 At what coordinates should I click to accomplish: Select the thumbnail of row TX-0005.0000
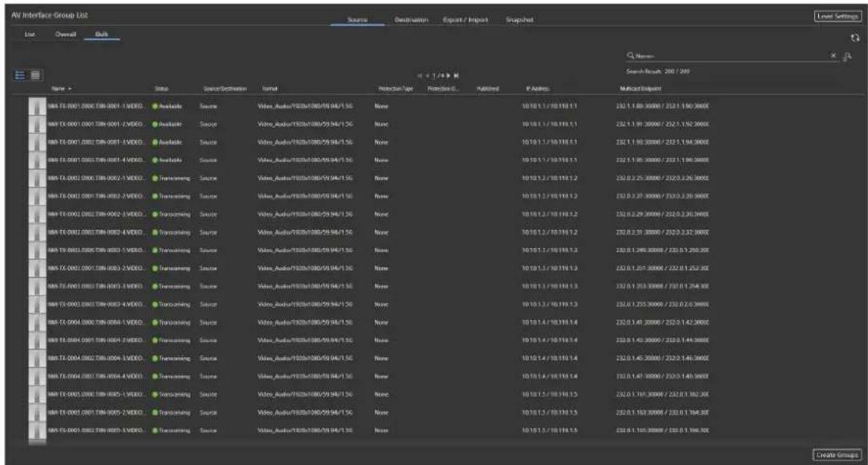(37, 396)
